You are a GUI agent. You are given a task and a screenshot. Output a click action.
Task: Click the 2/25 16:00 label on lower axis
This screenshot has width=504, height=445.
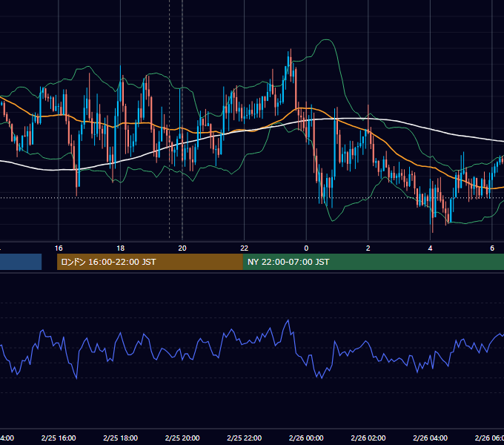click(x=59, y=438)
